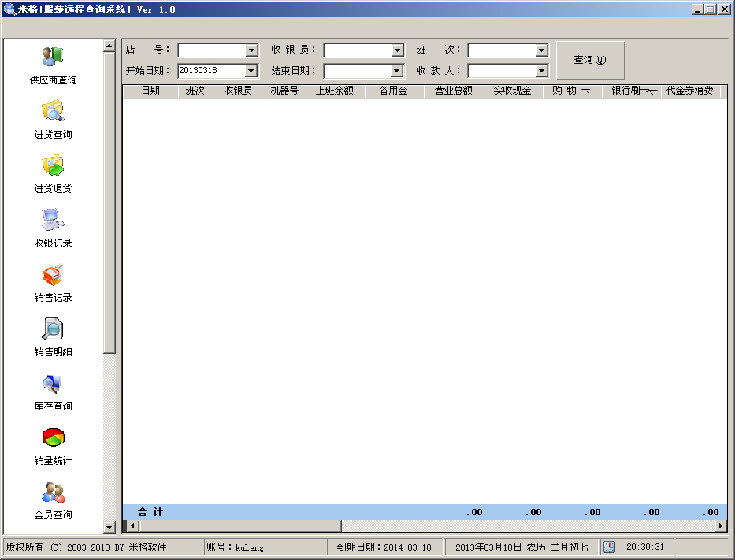Screen dimensions: 735x560
Task: Click sidebar scroll up arrow
Action: (x=110, y=46)
